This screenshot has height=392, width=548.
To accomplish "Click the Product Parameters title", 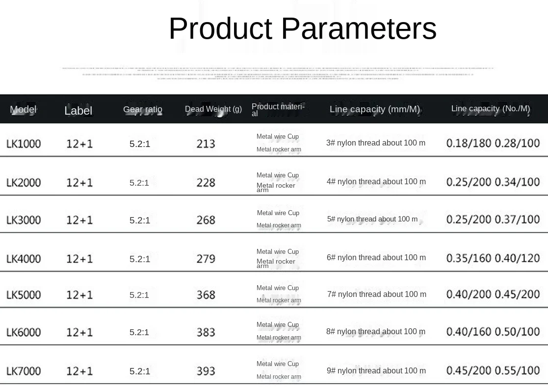I will pyautogui.click(x=302, y=28).
